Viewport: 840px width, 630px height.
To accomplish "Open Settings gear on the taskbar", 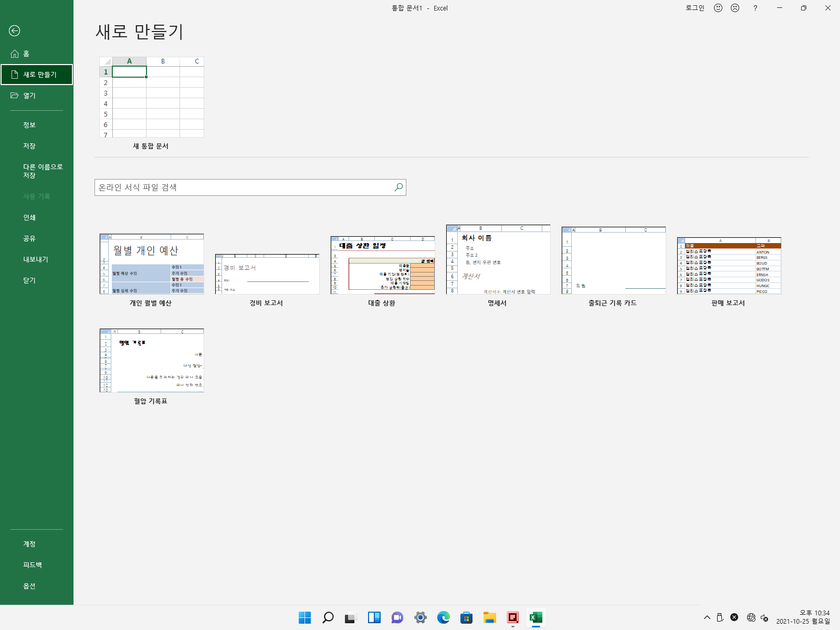I will 421,617.
